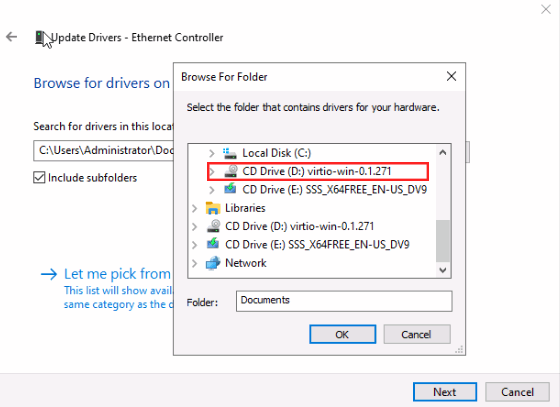
Task: Select lower CD Drive (E:) SSS_X64FREE_EN-US_DV9 entry
Action: click(x=318, y=245)
